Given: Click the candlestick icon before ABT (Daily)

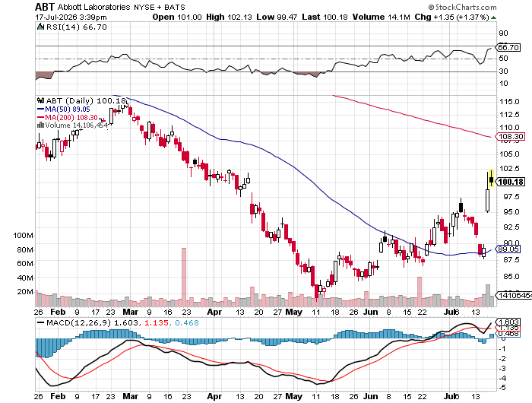Looking at the screenshot, I should tap(41, 100).
